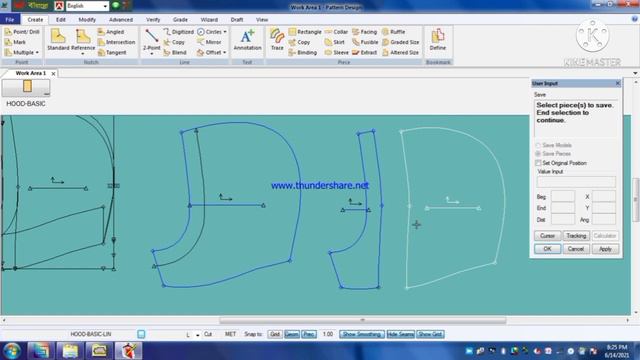Open the English language dropdown

(105, 6)
